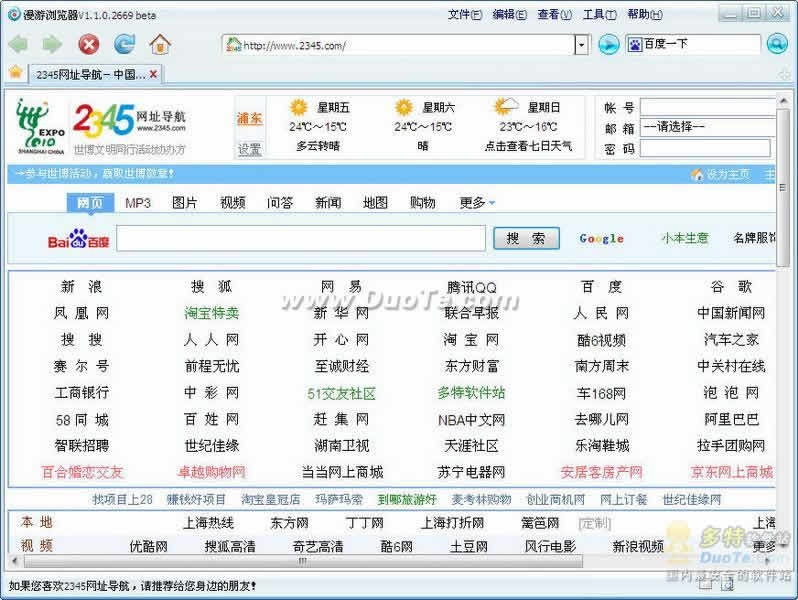Open the 文件(F) menu

pos(465,15)
